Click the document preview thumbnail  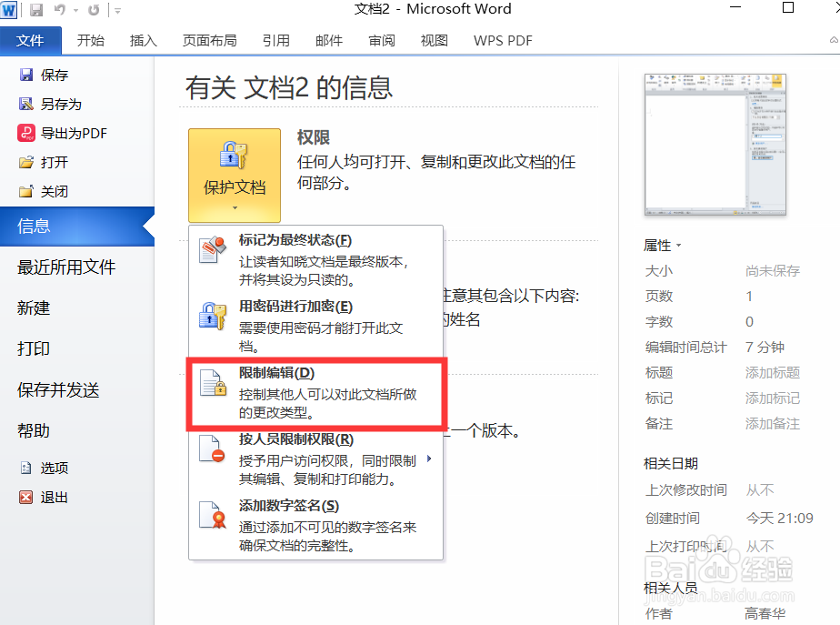pyautogui.click(x=715, y=142)
